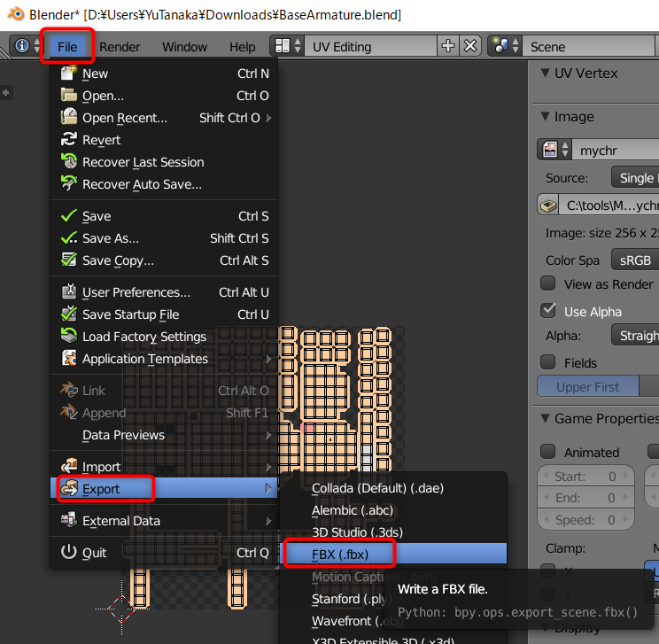
Task: Open the Source dropdown showing Single
Action: coord(635,178)
